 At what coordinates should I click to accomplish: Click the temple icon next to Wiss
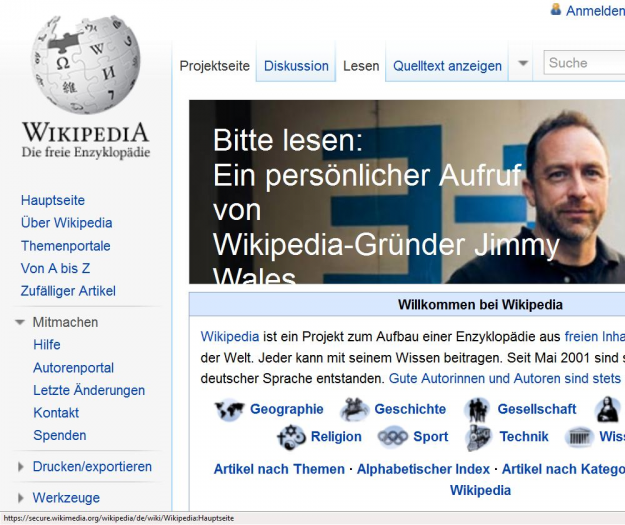click(x=579, y=437)
